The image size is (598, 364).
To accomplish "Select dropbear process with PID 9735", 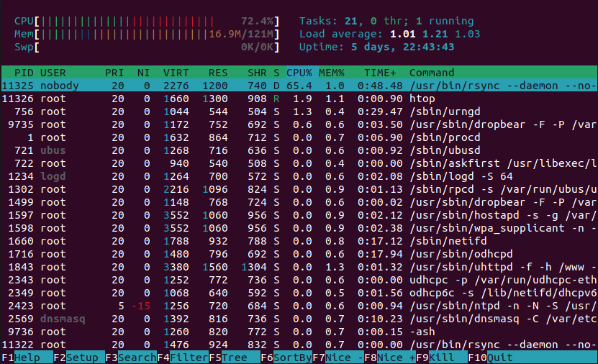I will click(x=299, y=124).
